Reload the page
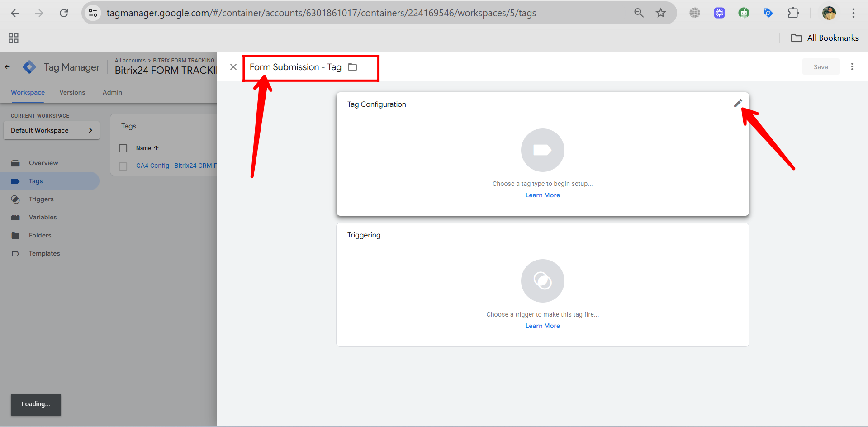 tap(64, 13)
